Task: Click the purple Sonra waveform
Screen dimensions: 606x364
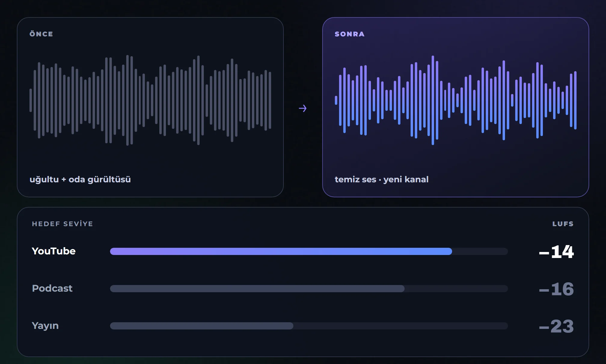Action: (456, 100)
